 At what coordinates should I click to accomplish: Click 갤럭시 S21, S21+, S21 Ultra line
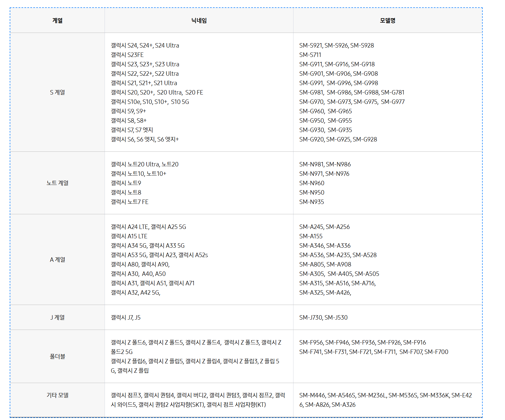144,83
